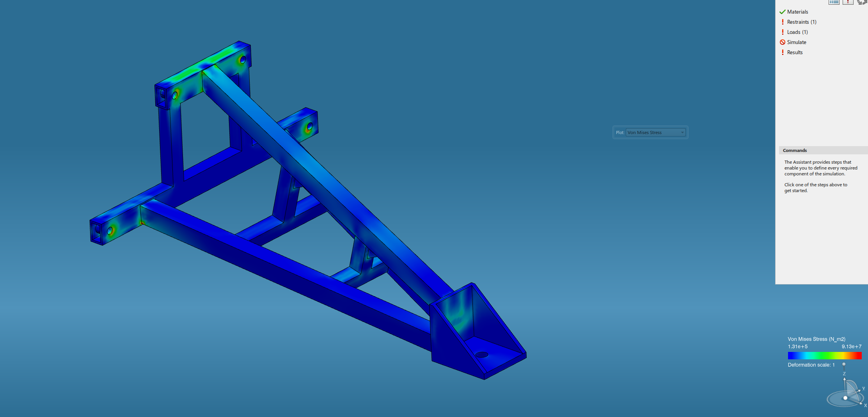Click the red prohibited icon beside Simulate
This screenshot has height=417, width=868.
pyautogui.click(x=782, y=42)
